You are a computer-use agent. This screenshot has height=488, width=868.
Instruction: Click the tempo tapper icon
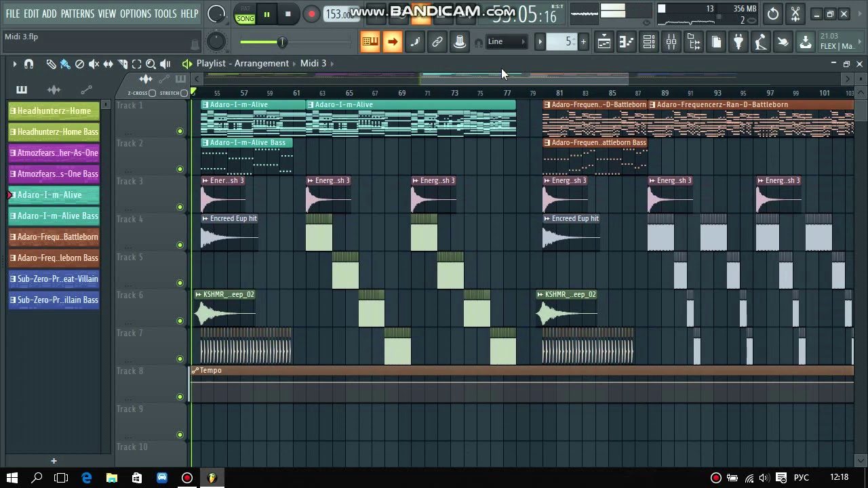click(x=761, y=42)
